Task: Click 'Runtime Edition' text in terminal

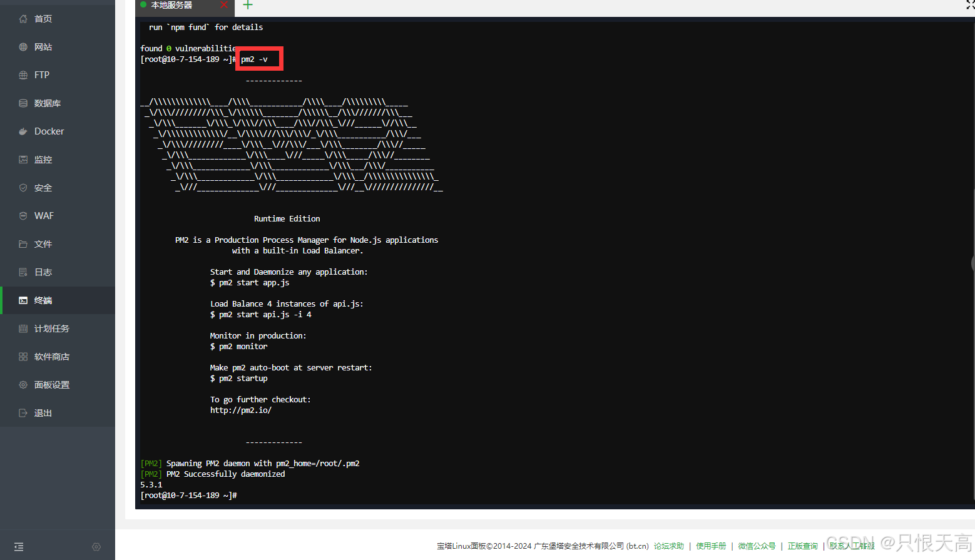Action: [x=287, y=219]
